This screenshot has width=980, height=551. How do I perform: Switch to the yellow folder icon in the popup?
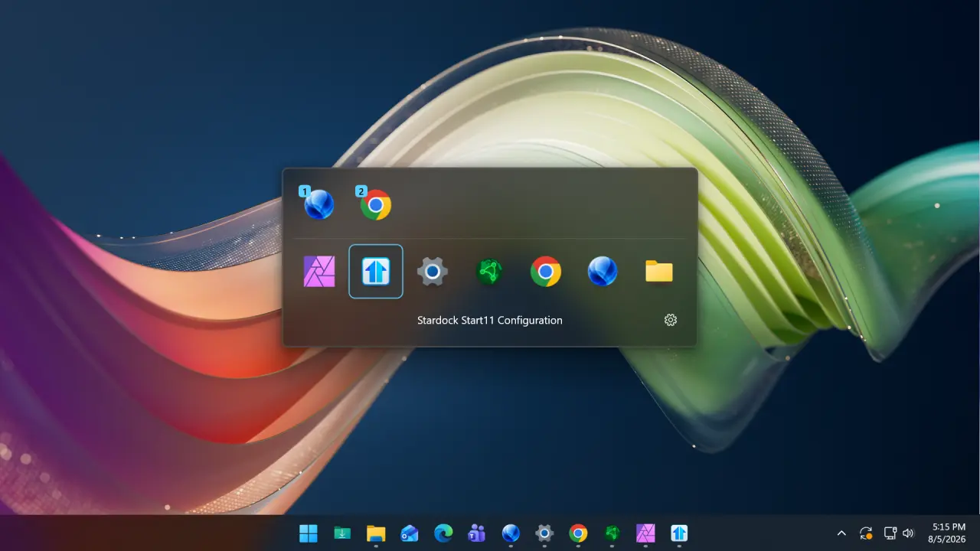pos(659,272)
